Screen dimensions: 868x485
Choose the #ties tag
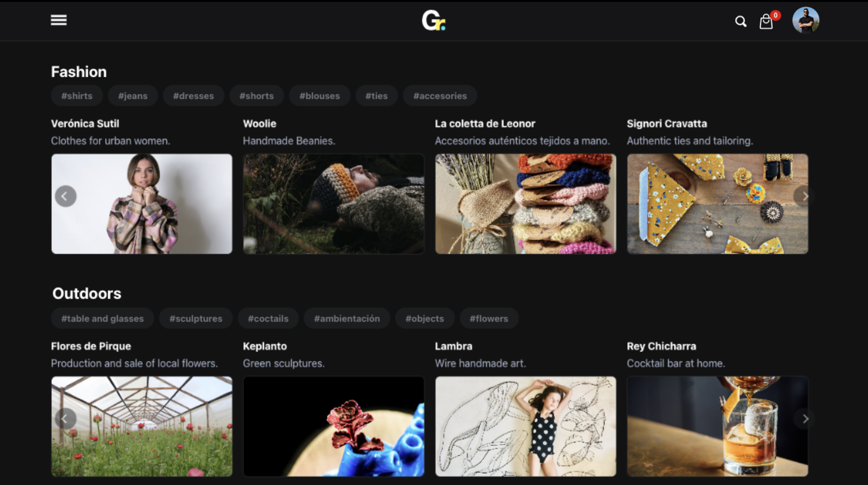click(376, 96)
